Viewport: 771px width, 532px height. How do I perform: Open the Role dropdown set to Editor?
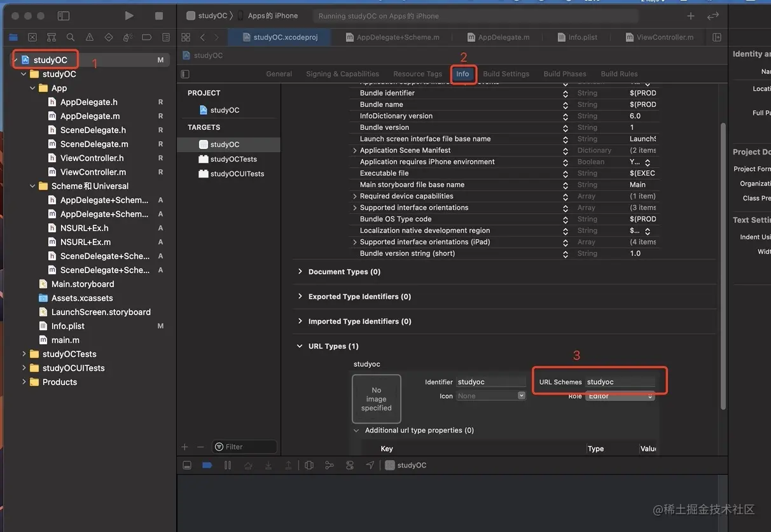pyautogui.click(x=620, y=396)
